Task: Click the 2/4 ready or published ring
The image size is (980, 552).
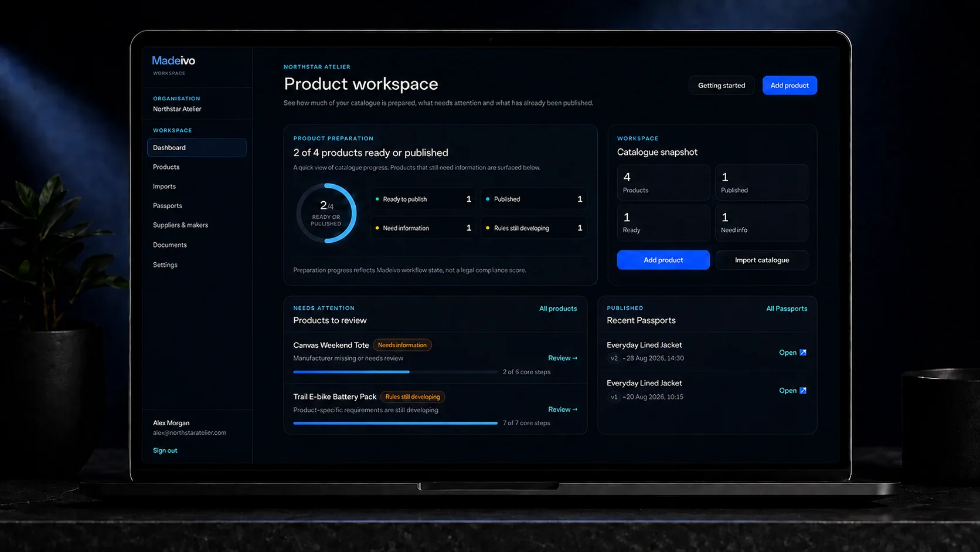Action: click(x=326, y=213)
